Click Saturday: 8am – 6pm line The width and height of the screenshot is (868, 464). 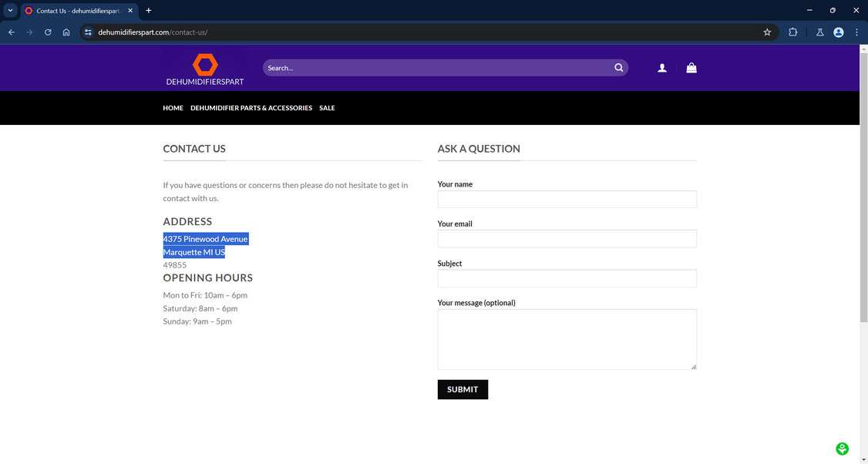pyautogui.click(x=200, y=308)
